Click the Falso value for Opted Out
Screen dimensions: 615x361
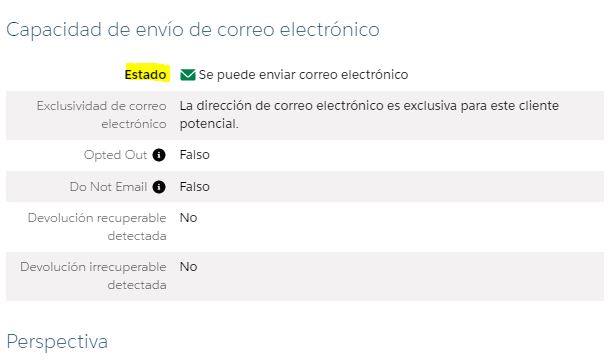[x=195, y=155]
